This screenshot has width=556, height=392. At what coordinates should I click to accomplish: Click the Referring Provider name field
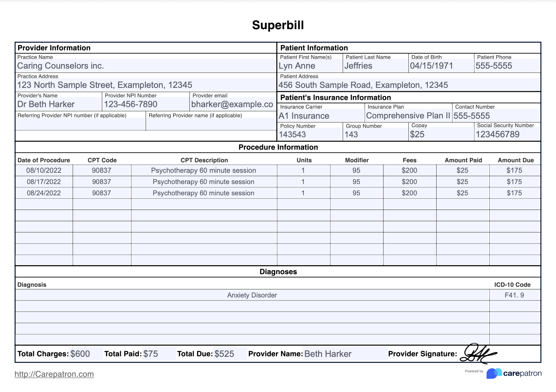coord(211,124)
